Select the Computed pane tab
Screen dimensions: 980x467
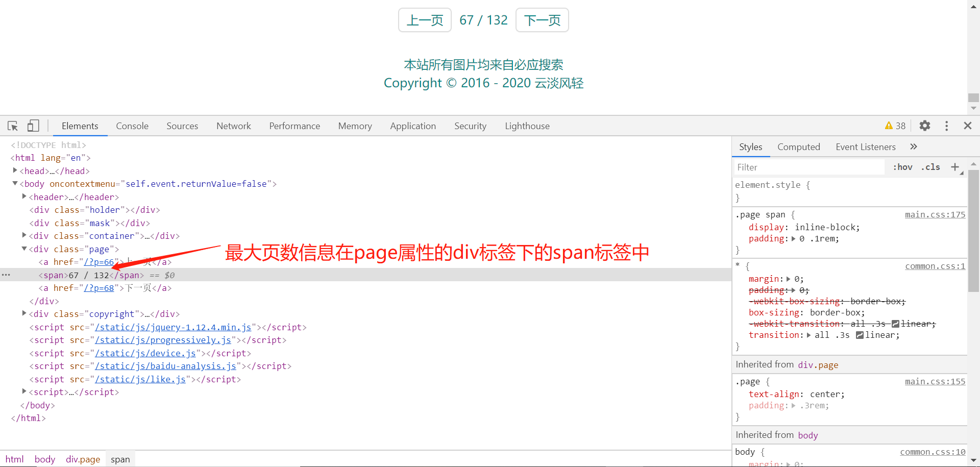[x=799, y=147]
